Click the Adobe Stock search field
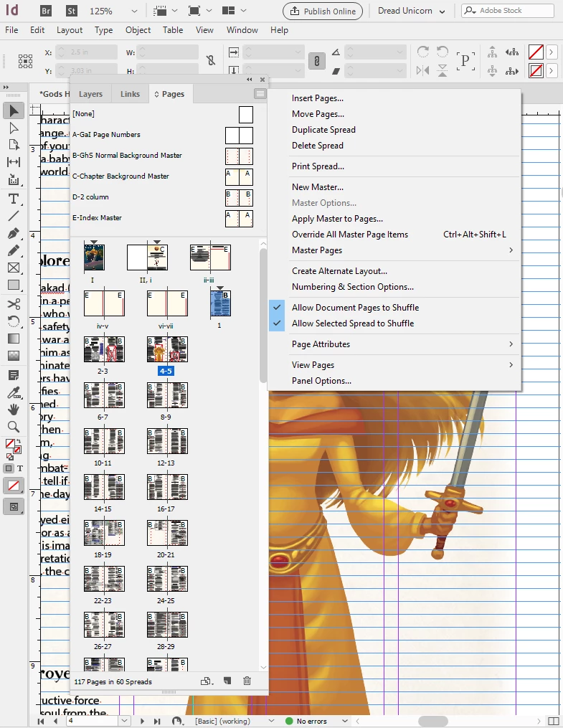Viewport: 563px width, 728px height. point(508,10)
